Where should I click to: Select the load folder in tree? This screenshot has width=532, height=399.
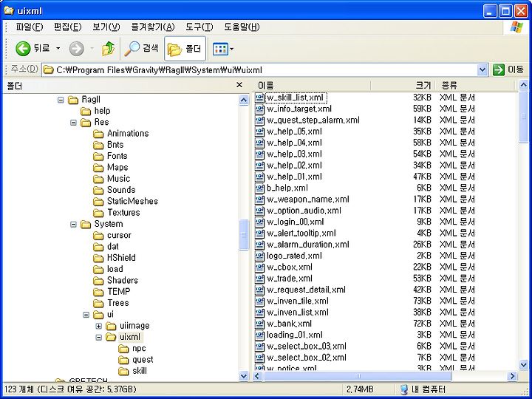115,269
